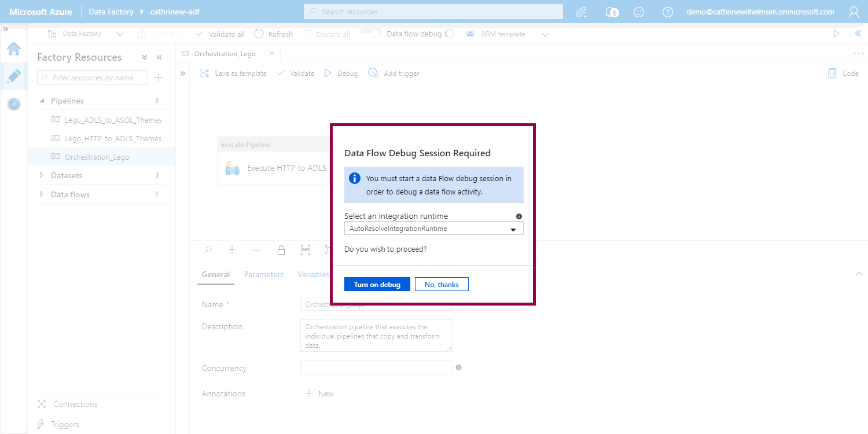Open the Monitor gauge icon
Viewport: 868px width, 434px height.
(14, 104)
